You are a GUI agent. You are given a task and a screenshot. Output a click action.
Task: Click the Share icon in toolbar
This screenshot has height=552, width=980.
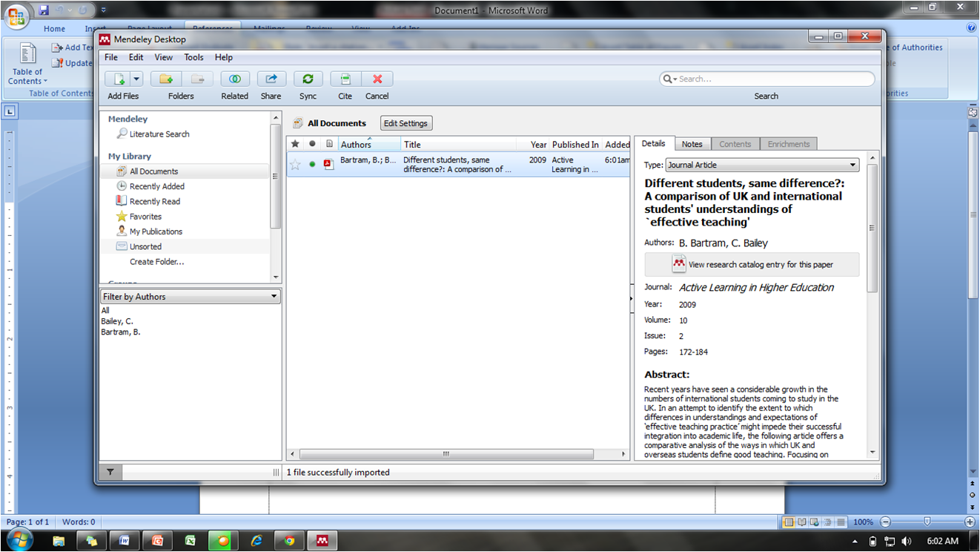[271, 79]
